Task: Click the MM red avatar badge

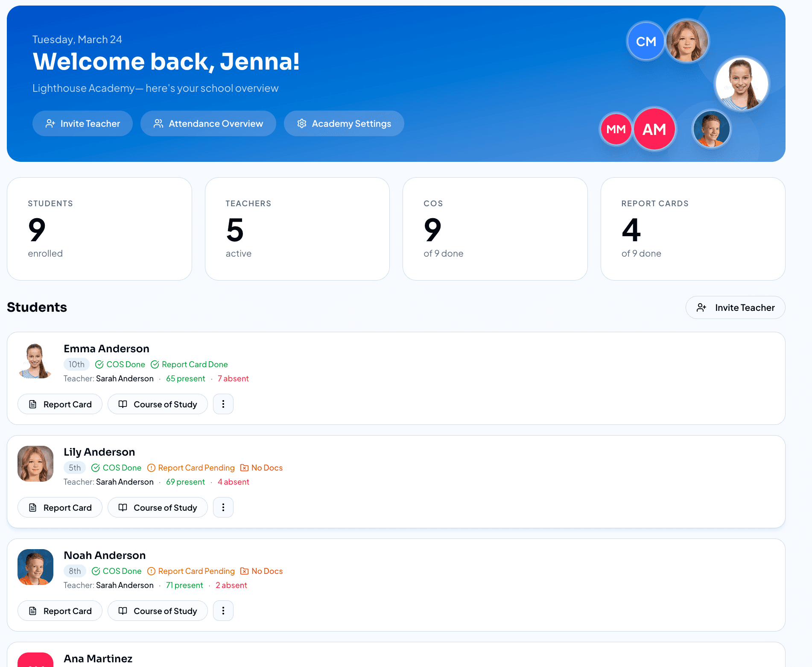Action: point(616,129)
